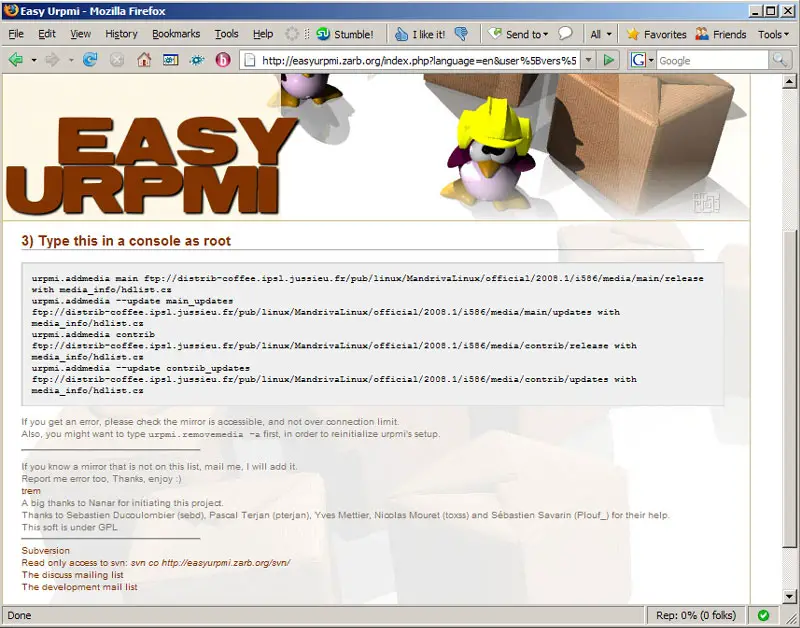Click into the Google search field

(x=712, y=61)
